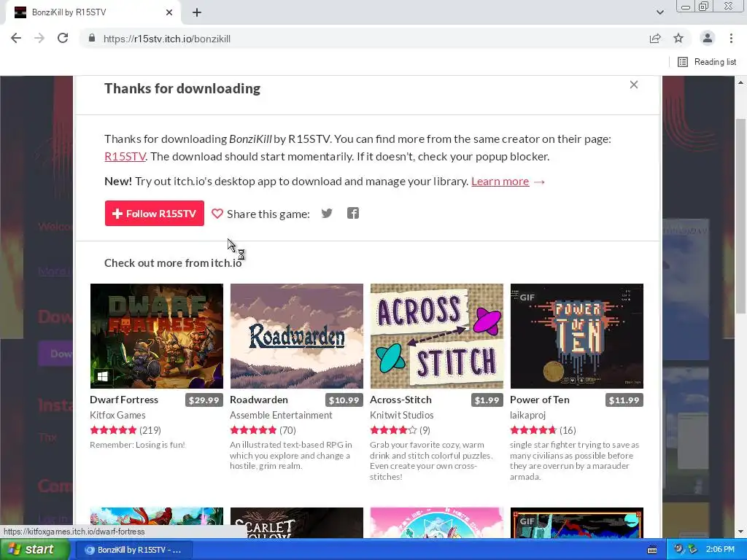Click the Dwarf Fortress title link
Viewport: 747px width, 560px height.
tap(124, 400)
